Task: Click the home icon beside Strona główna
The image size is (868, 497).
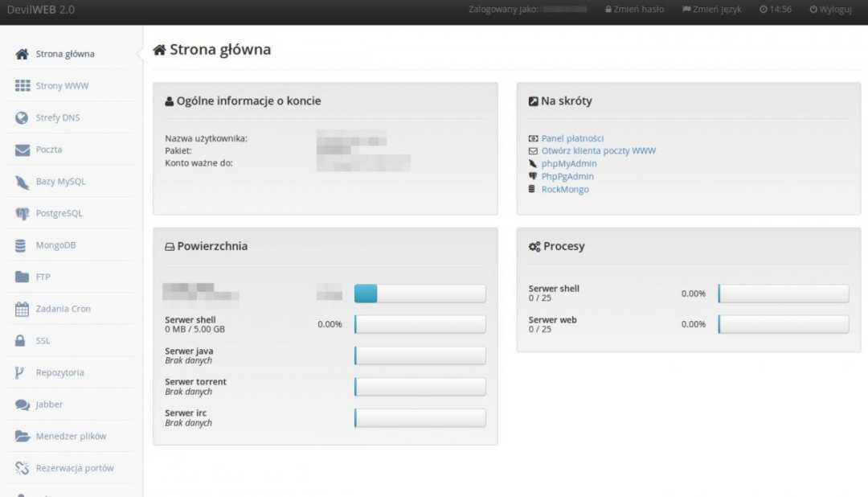Action: click(23, 55)
